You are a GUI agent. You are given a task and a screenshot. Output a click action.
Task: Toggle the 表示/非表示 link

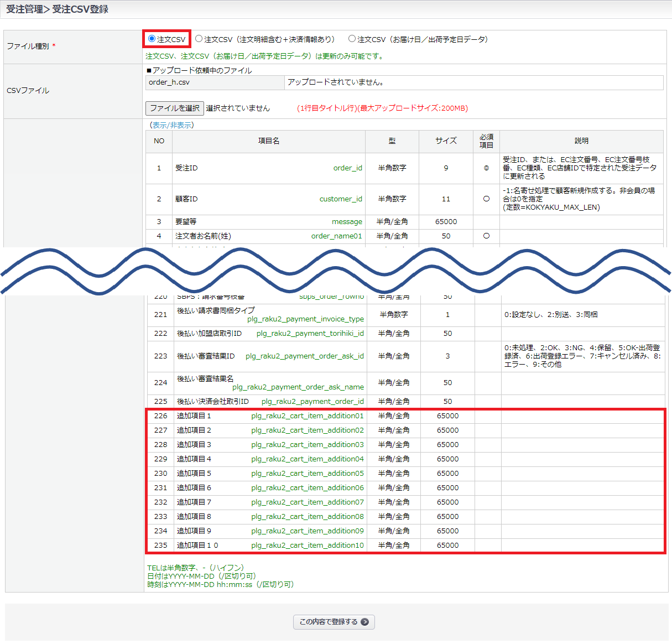coord(173,125)
